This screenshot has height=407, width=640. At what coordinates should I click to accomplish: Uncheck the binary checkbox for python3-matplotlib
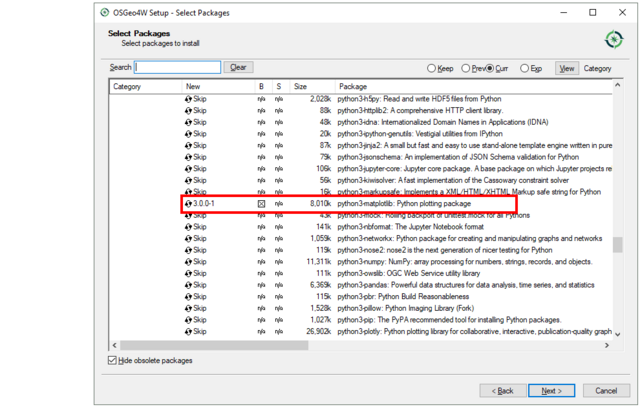click(x=262, y=204)
